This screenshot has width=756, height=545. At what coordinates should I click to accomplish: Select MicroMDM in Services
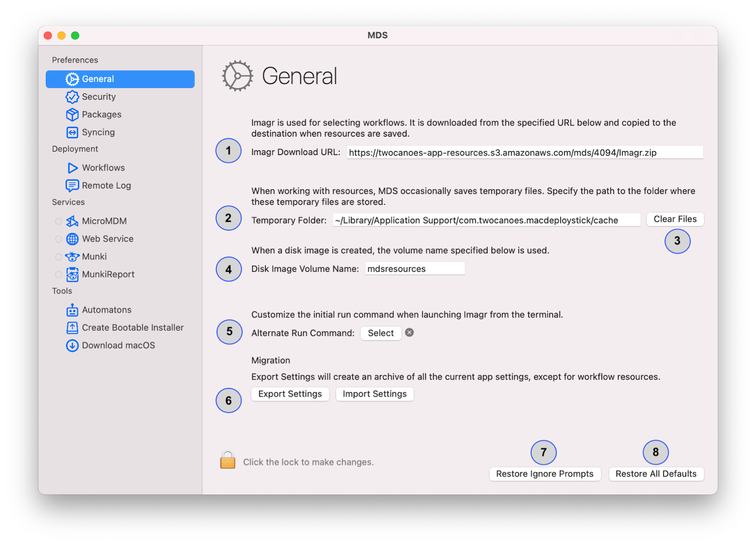coord(120,221)
